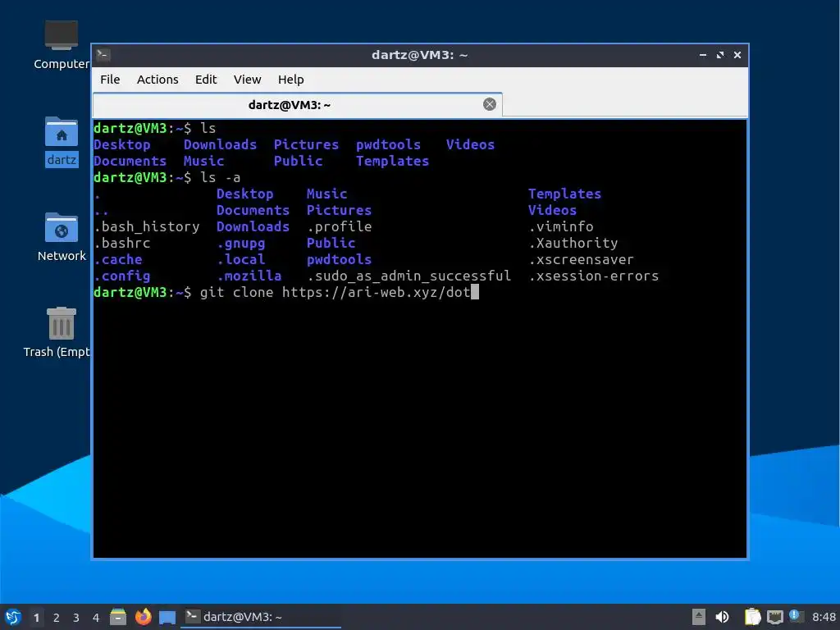840x630 pixels.
Task: Open the Computer desktop icon
Action: tap(61, 45)
